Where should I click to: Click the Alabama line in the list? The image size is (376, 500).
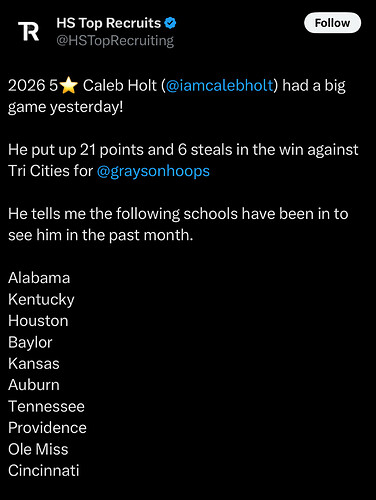click(x=39, y=278)
